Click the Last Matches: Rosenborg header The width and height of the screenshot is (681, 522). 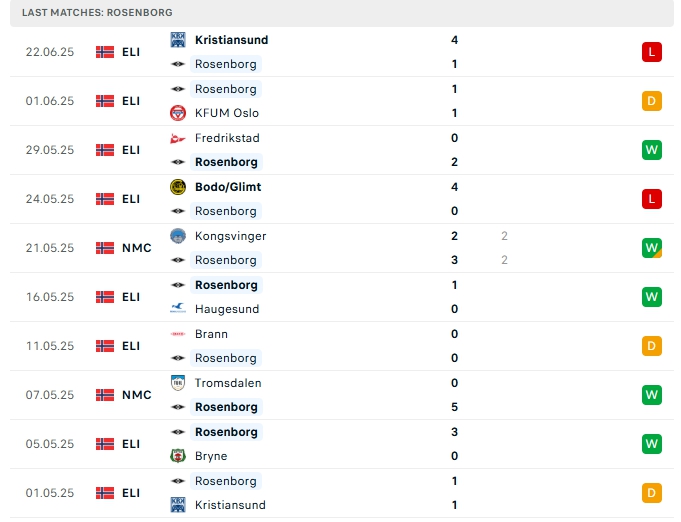pyautogui.click(x=96, y=12)
